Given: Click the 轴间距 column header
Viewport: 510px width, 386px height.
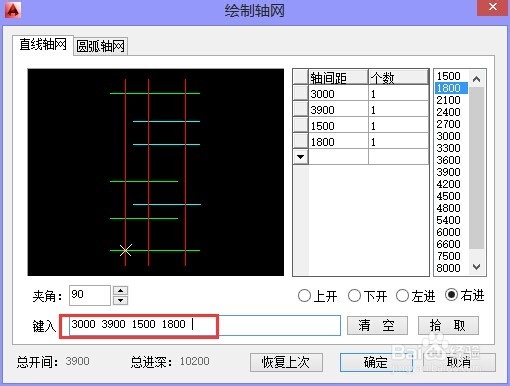Looking at the screenshot, I should click(x=338, y=77).
